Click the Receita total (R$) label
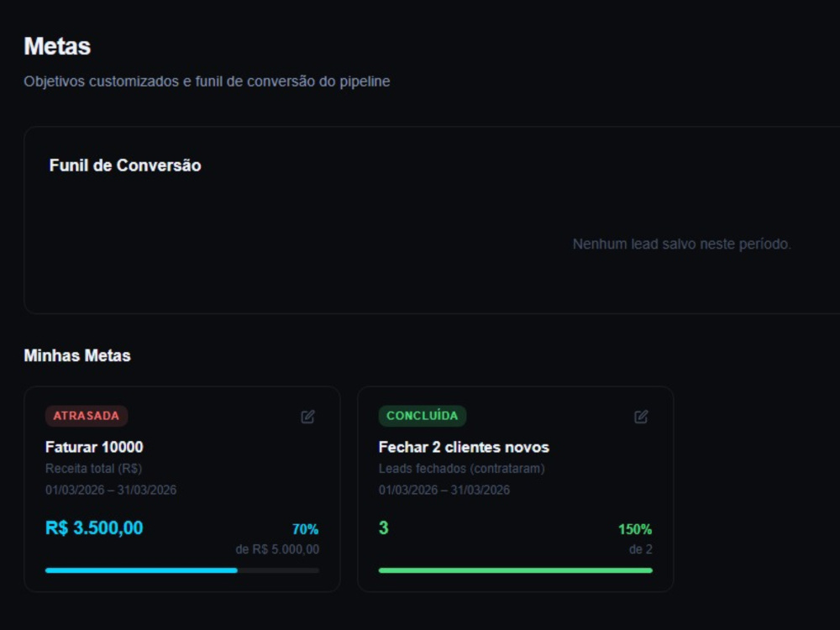 click(94, 468)
